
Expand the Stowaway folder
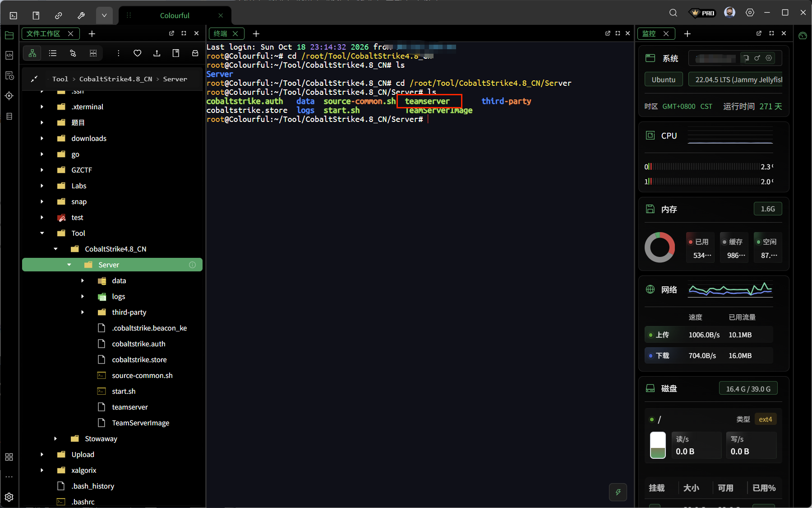click(x=55, y=439)
